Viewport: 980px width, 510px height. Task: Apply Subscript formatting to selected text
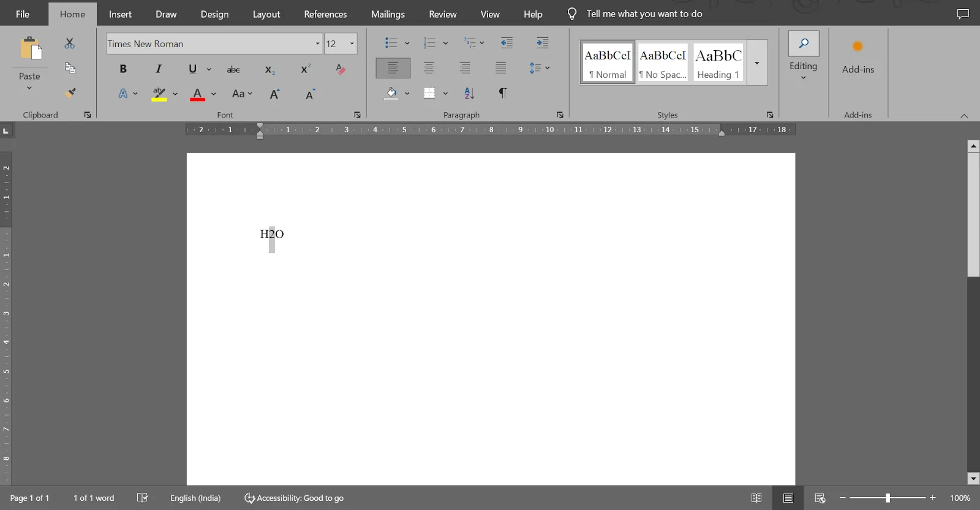[x=269, y=69]
